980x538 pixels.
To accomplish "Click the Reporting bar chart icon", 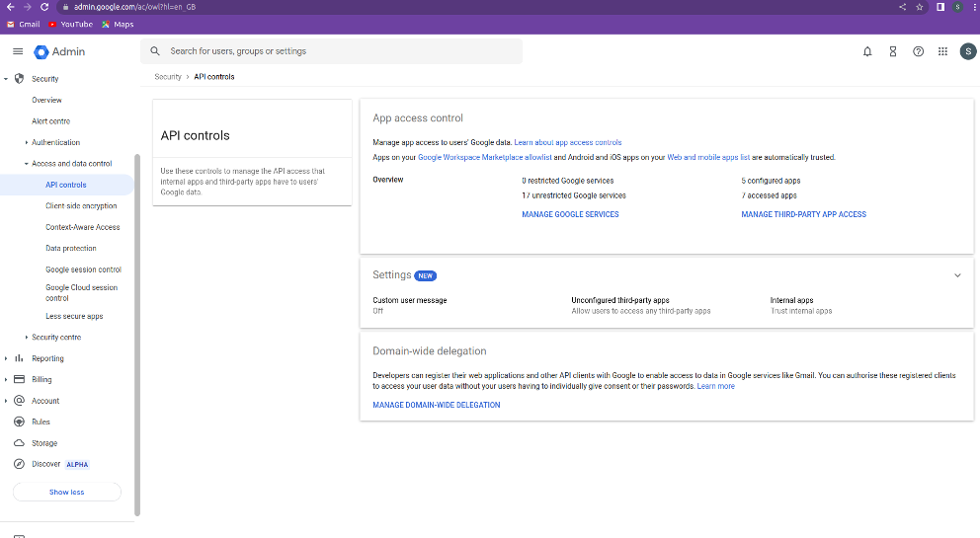I will pos(20,358).
